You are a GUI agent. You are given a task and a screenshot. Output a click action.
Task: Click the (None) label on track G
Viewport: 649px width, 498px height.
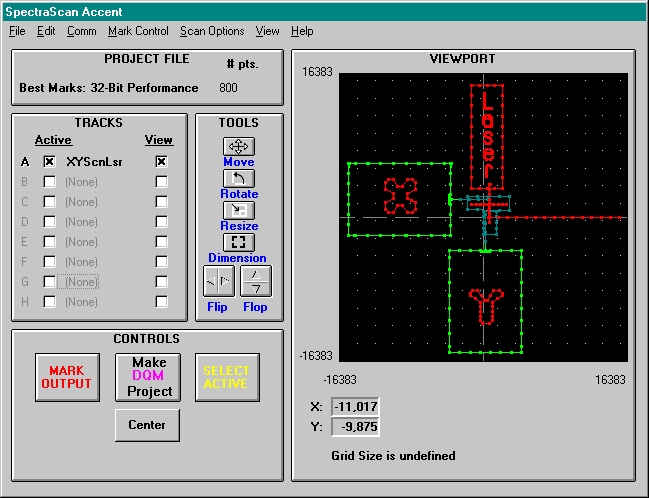click(81, 282)
